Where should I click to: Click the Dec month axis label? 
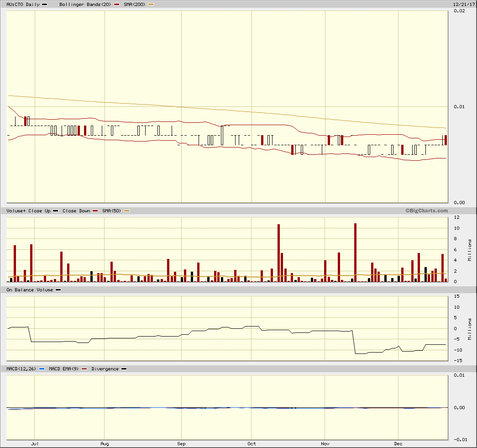pos(398,444)
